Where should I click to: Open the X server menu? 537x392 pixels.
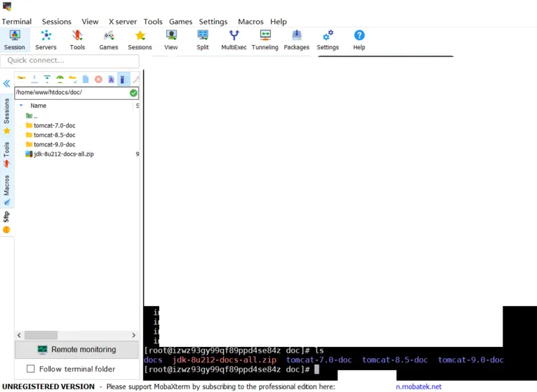click(x=122, y=22)
